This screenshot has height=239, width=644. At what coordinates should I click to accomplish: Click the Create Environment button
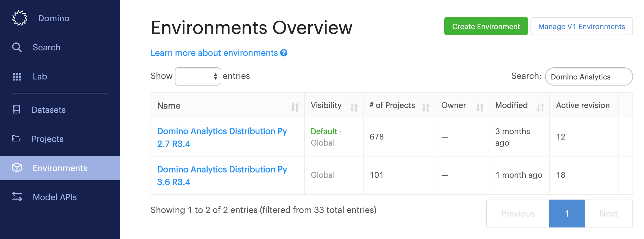tap(486, 26)
